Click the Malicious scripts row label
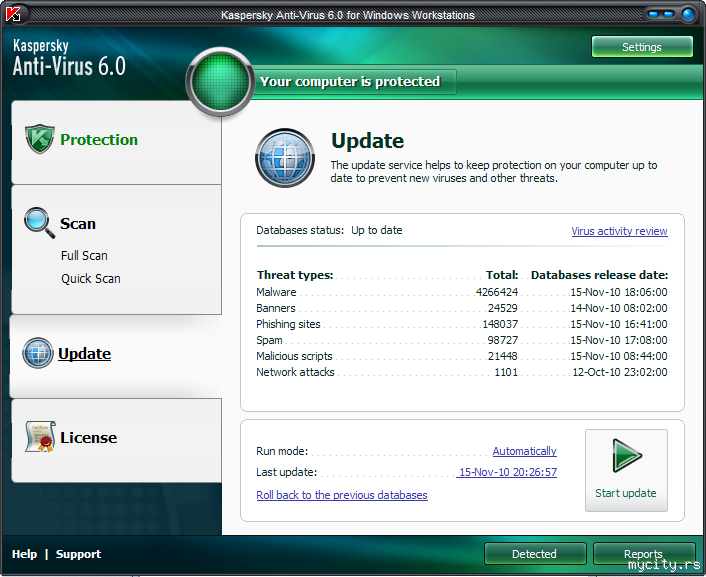Screen dimensions: 706x577 [x=294, y=356]
